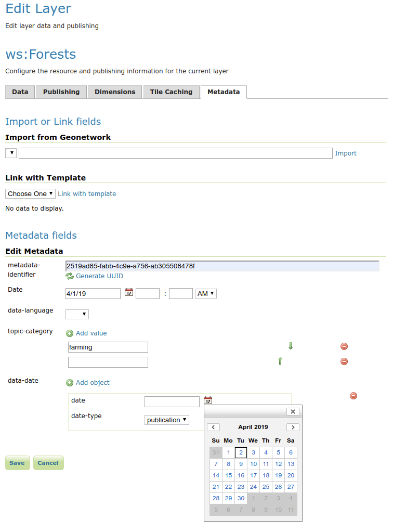Click calendar icon beside data-date date field
This screenshot has width=393, height=532.
coord(208,400)
